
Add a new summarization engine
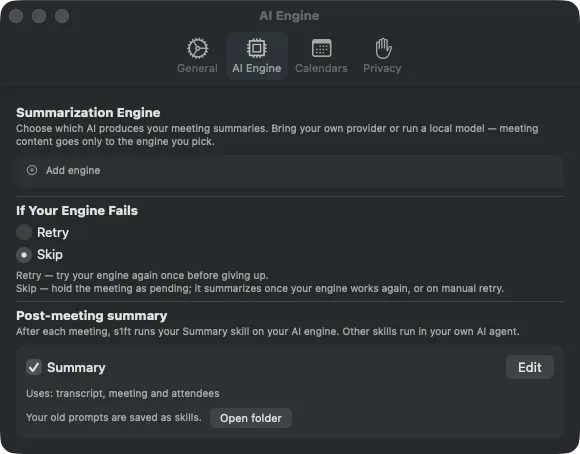(x=290, y=171)
